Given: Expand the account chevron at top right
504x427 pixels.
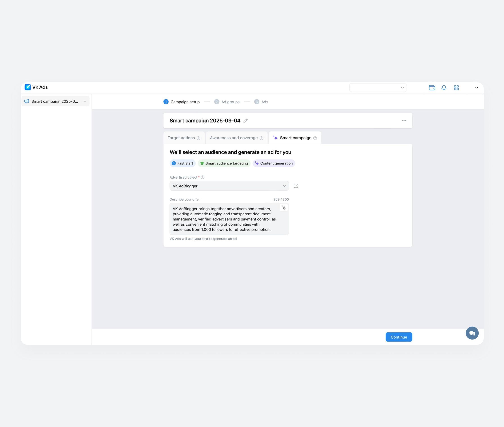Looking at the screenshot, I should click(x=476, y=88).
